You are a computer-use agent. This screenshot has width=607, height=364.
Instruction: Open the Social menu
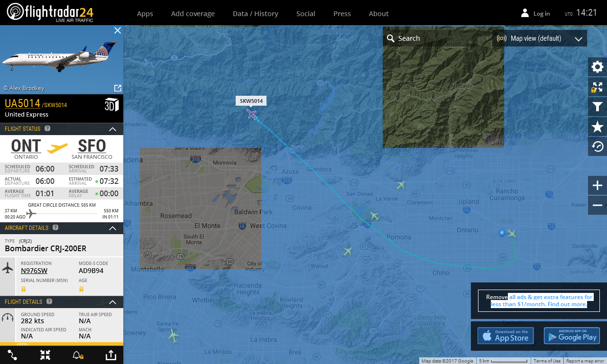coord(306,14)
